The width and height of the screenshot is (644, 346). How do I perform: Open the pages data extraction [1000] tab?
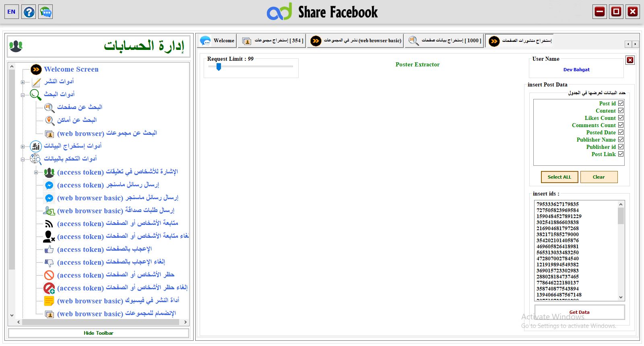point(444,41)
